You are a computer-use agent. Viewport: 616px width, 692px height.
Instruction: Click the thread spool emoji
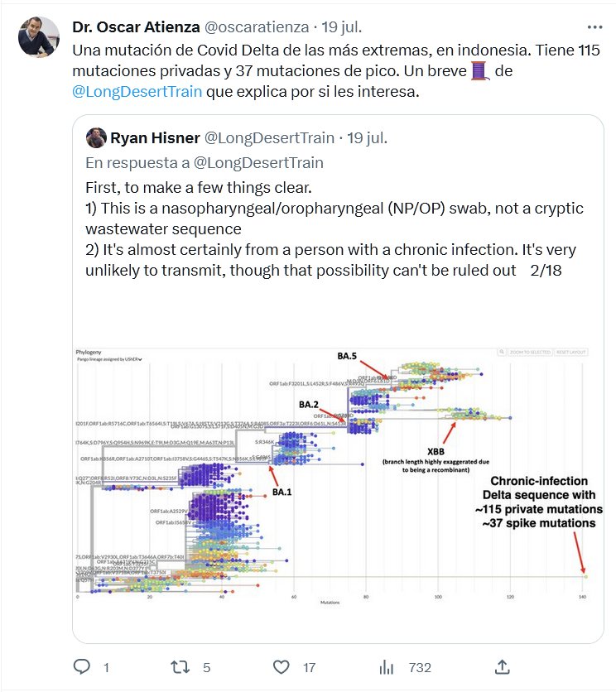tap(480, 71)
